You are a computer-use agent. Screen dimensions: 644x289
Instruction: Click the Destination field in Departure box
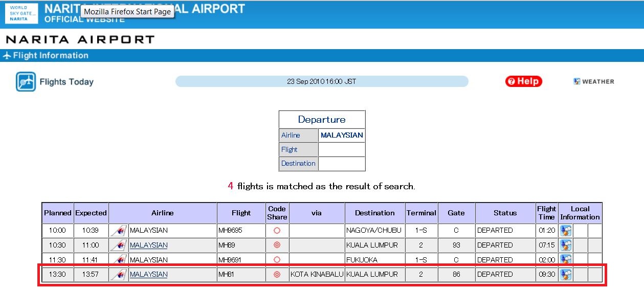pos(341,164)
